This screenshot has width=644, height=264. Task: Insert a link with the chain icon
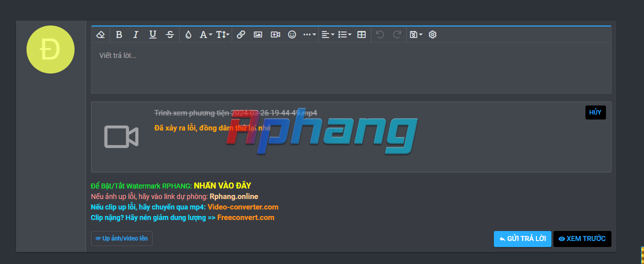241,34
